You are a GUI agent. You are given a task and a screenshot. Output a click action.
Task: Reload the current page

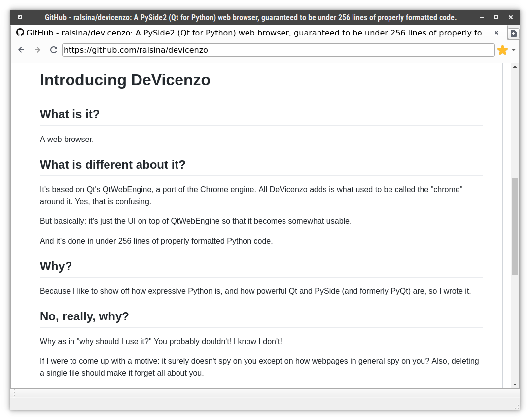[53, 50]
